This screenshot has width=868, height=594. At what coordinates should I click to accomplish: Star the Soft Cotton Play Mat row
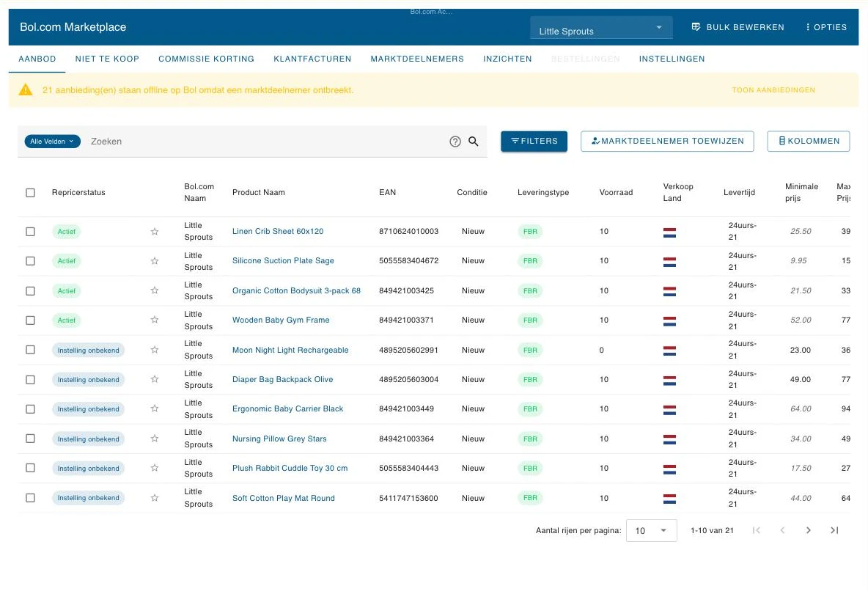pyautogui.click(x=155, y=498)
